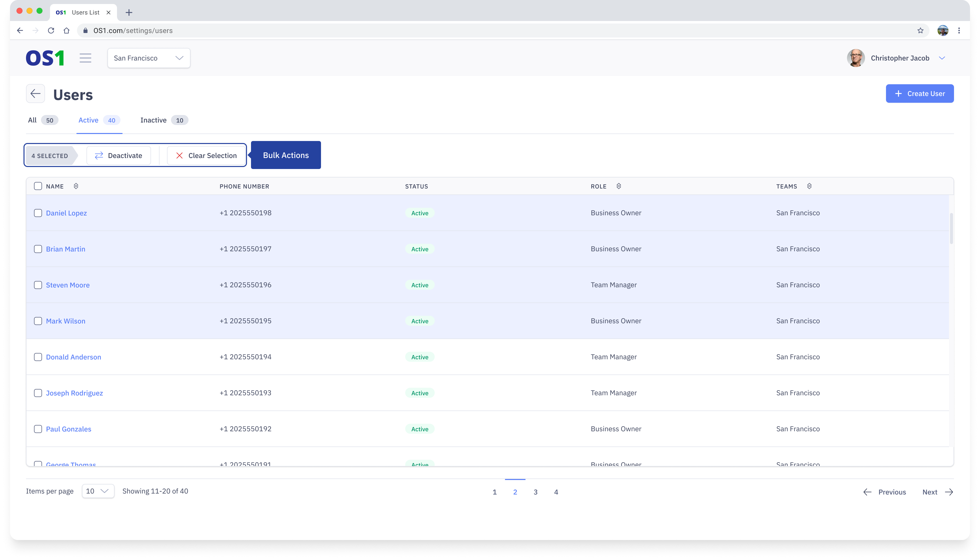Open the hamburger navigation menu
The width and height of the screenshot is (980, 560).
[x=85, y=58]
